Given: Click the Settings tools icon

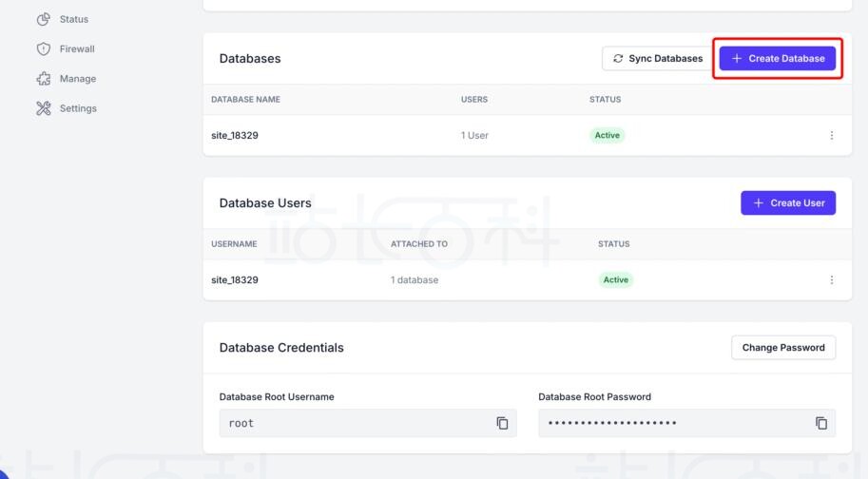Looking at the screenshot, I should 43,108.
